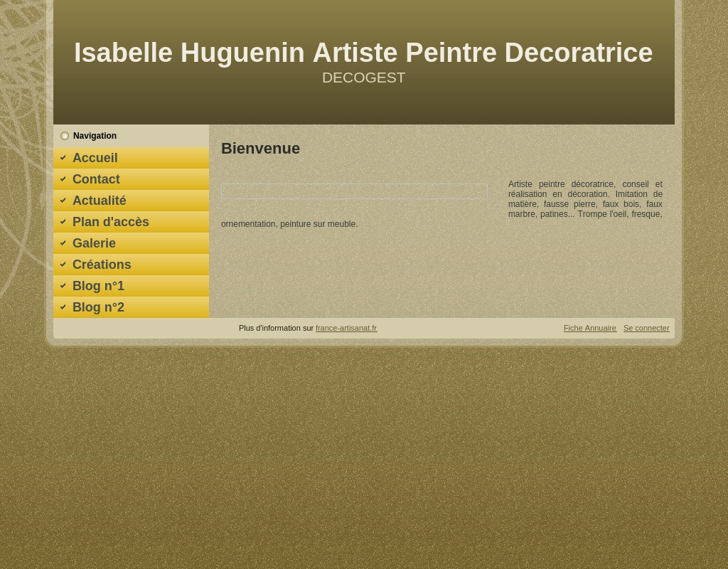The width and height of the screenshot is (728, 569).
Task: Click the checkmark icon beside Accueil
Action: 63,158
